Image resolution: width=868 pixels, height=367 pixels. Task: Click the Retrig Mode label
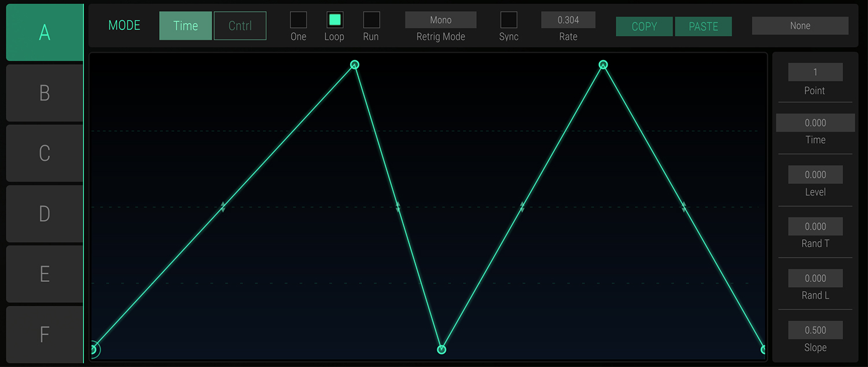(441, 36)
